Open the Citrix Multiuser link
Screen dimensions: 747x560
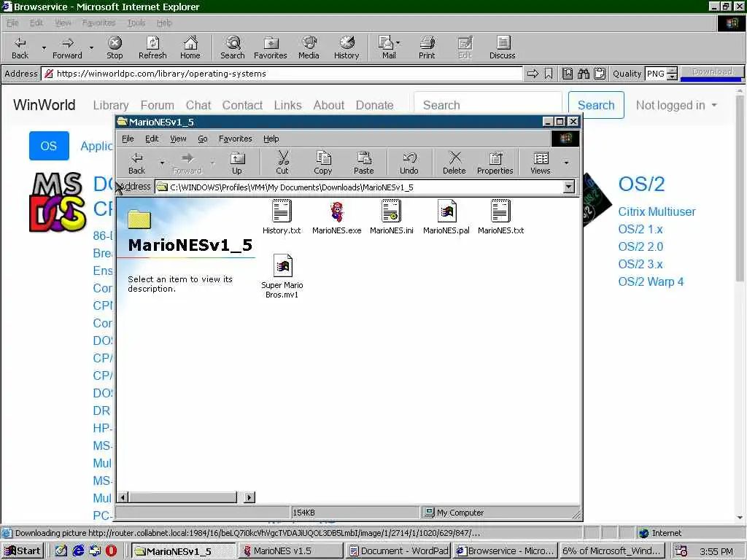point(657,212)
